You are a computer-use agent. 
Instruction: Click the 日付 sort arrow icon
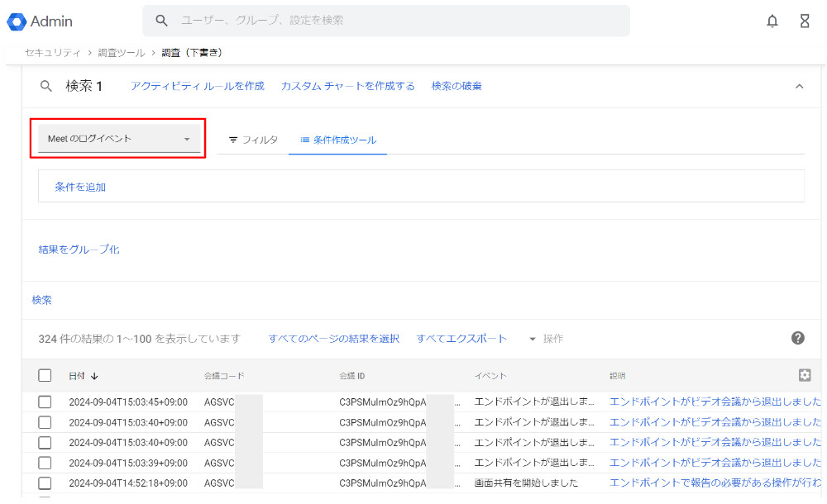point(94,376)
